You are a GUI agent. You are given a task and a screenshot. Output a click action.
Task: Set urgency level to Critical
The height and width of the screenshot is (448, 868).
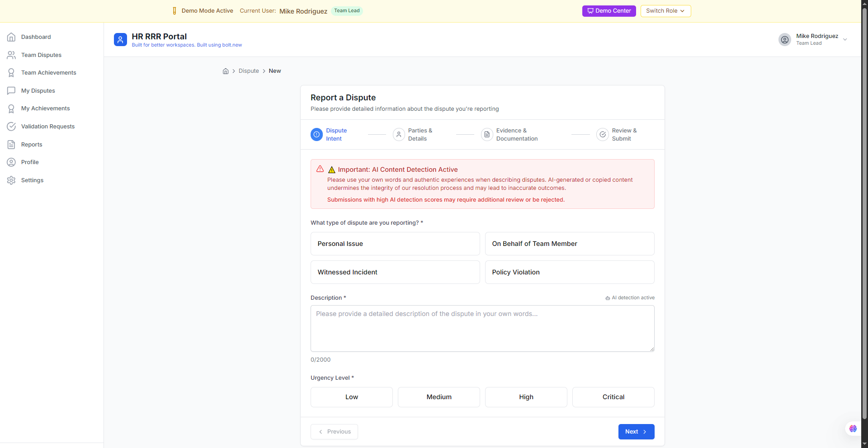coord(613,397)
